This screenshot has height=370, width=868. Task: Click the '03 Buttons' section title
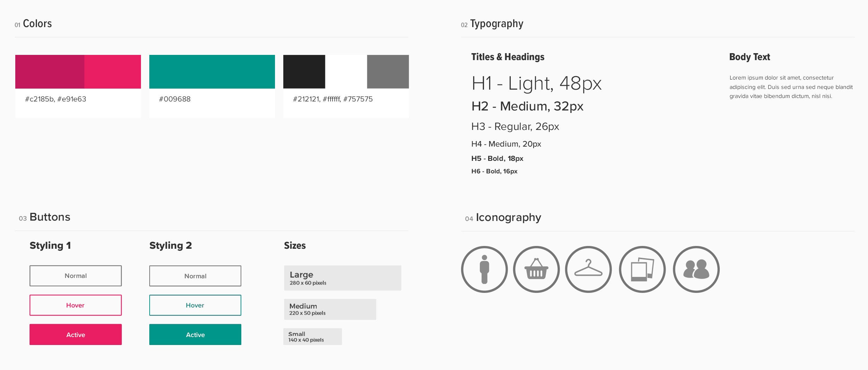point(44,217)
